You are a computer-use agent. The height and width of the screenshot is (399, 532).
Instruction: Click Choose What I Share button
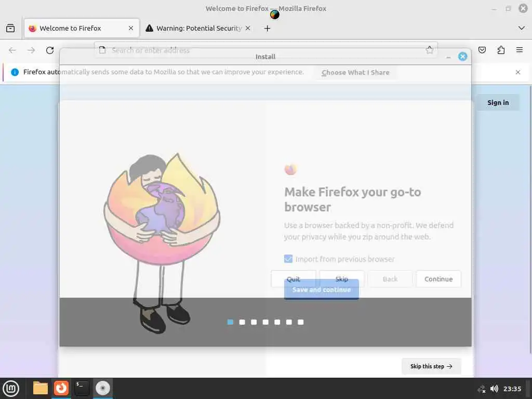[355, 72]
